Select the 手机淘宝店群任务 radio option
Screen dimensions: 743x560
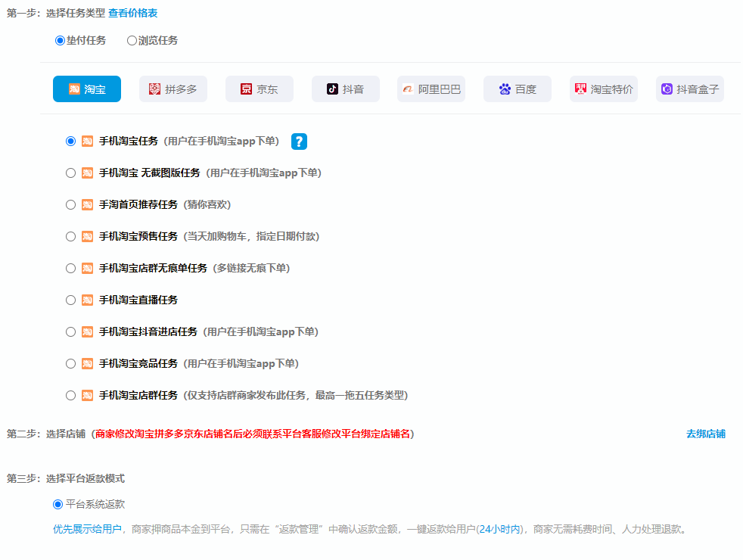[70, 395]
